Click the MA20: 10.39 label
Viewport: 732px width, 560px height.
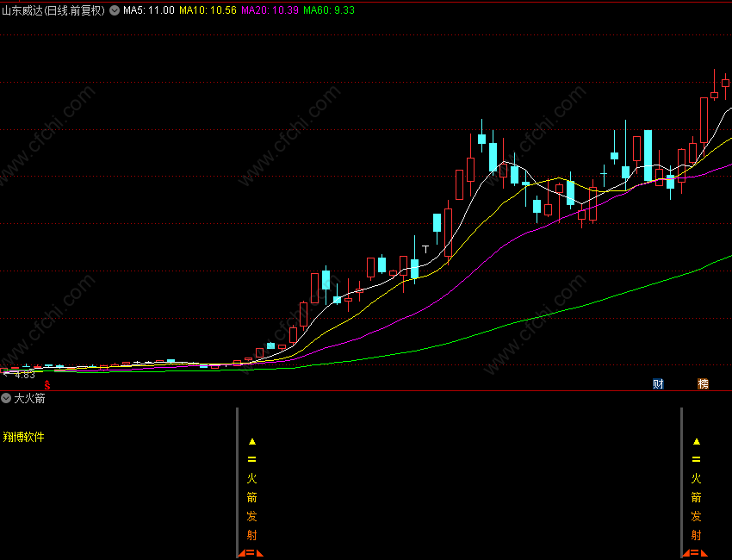point(270,10)
